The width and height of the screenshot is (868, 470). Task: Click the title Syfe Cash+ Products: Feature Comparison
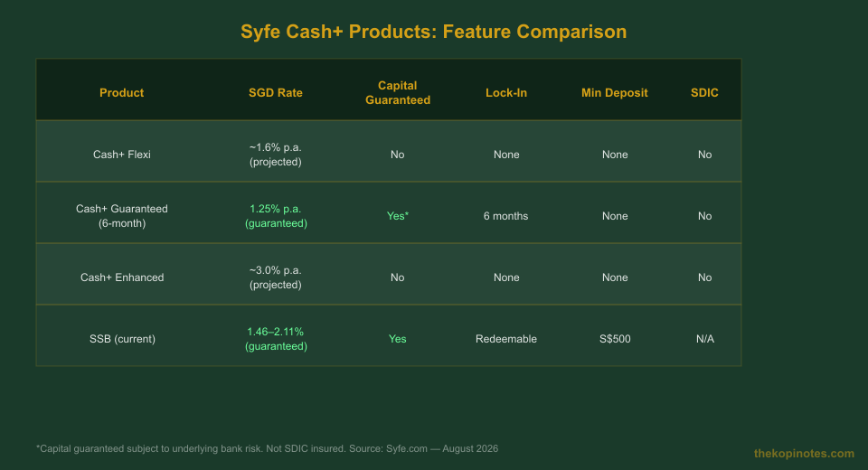[433, 32]
